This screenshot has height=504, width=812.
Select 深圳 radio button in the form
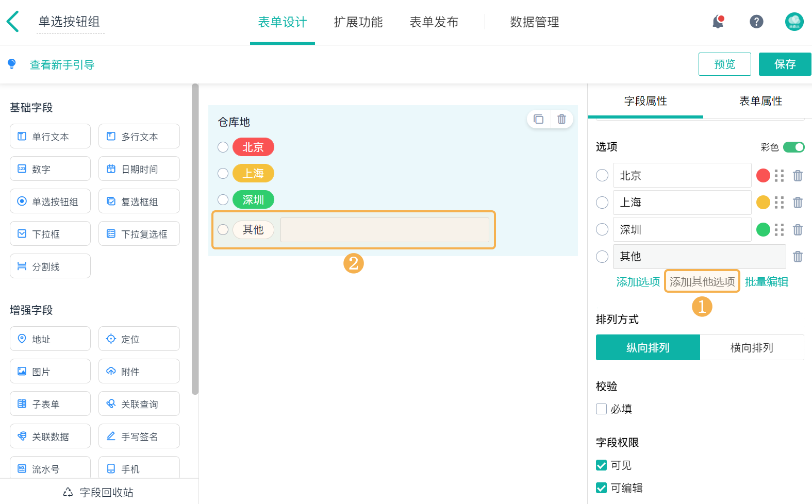(223, 199)
